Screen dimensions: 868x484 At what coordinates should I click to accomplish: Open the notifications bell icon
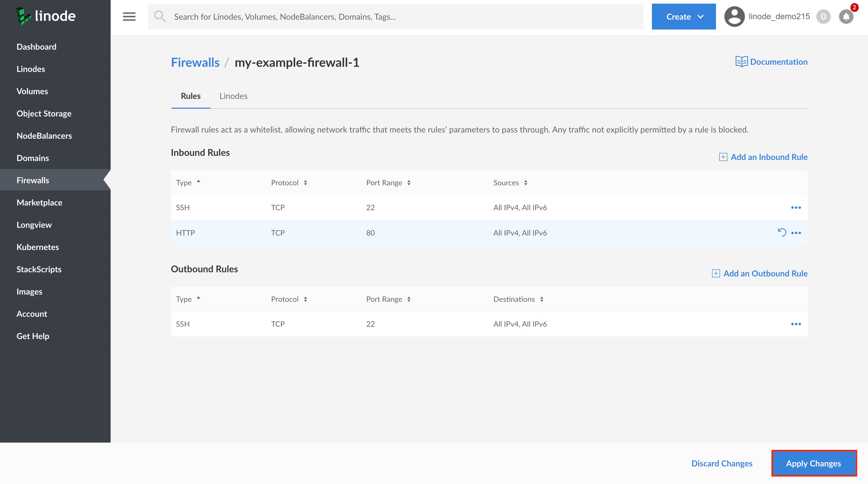(846, 17)
